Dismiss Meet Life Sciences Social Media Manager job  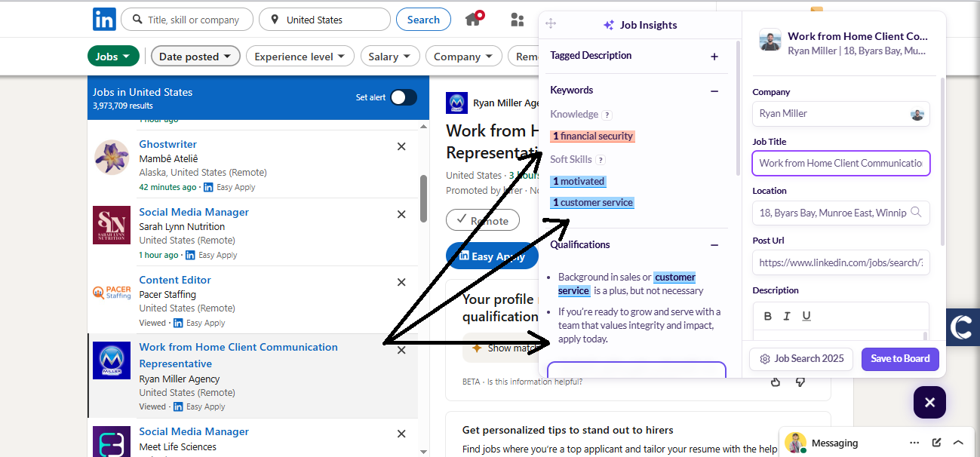(x=401, y=434)
